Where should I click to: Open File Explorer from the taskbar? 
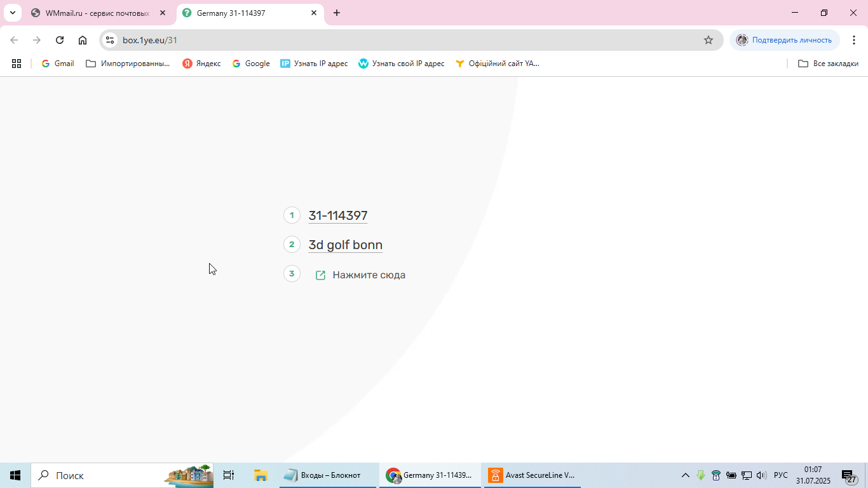click(261, 475)
